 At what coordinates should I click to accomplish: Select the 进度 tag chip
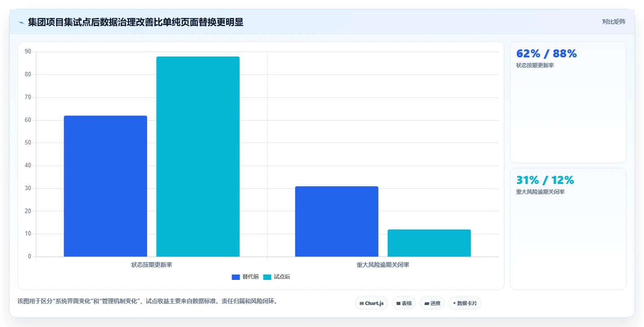432,303
